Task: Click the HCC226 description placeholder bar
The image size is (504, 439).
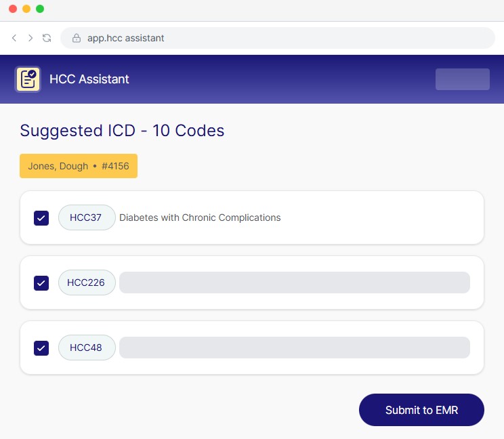Action: pyautogui.click(x=294, y=283)
